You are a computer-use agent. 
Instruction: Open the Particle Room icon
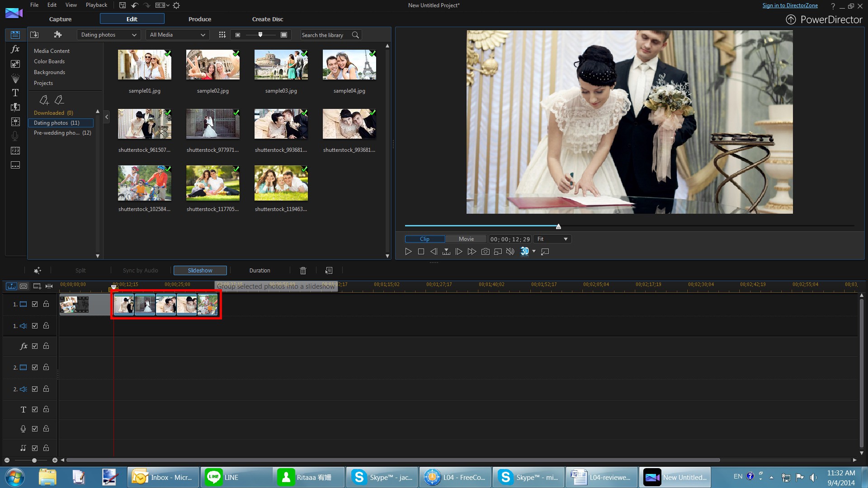coord(15,78)
